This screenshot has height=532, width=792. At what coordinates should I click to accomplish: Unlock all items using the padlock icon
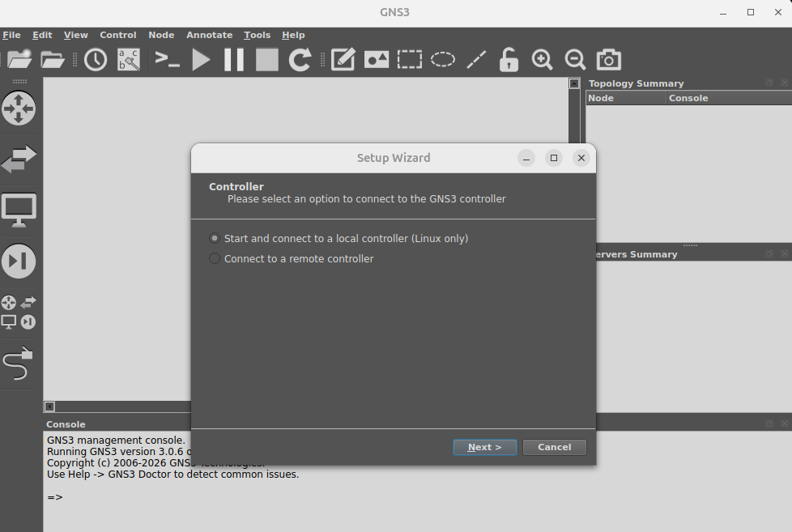point(508,59)
